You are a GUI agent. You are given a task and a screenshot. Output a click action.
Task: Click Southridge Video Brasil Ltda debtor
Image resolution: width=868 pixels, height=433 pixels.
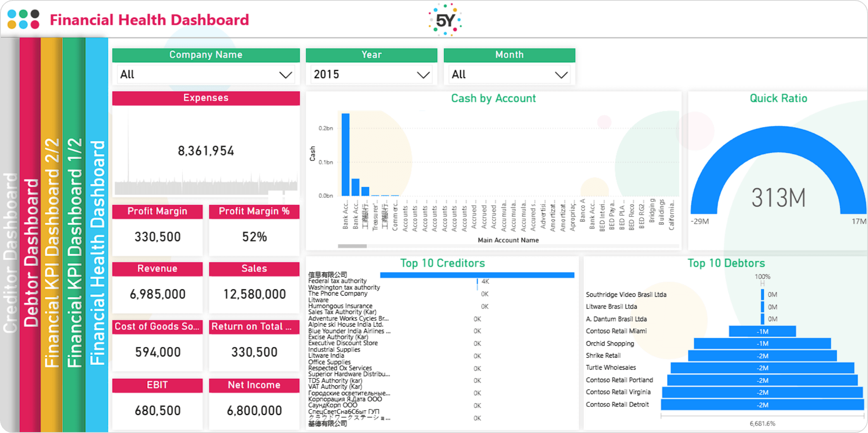(626, 295)
